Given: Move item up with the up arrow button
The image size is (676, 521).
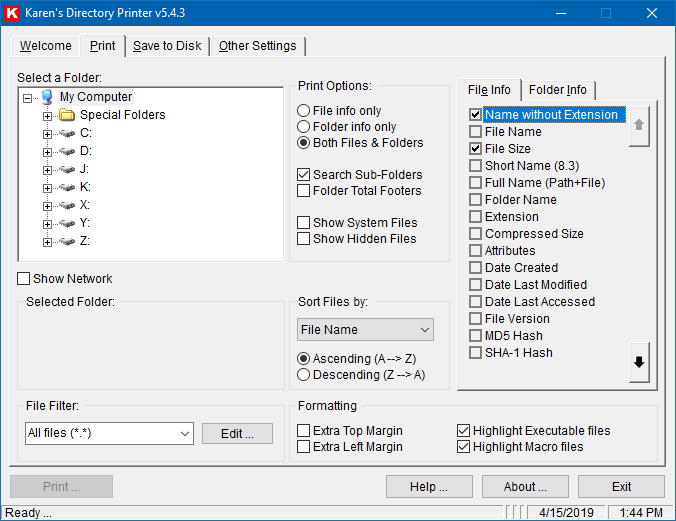Looking at the screenshot, I should pyautogui.click(x=639, y=126).
